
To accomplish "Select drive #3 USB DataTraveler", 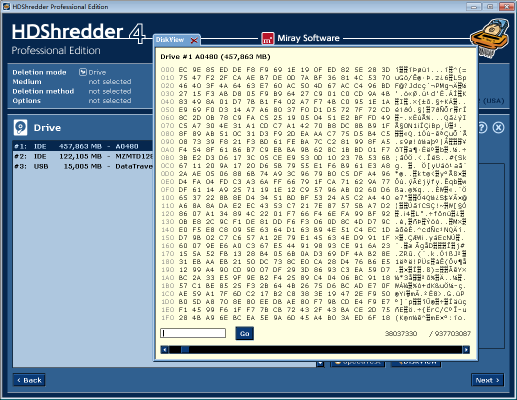I will [83, 166].
